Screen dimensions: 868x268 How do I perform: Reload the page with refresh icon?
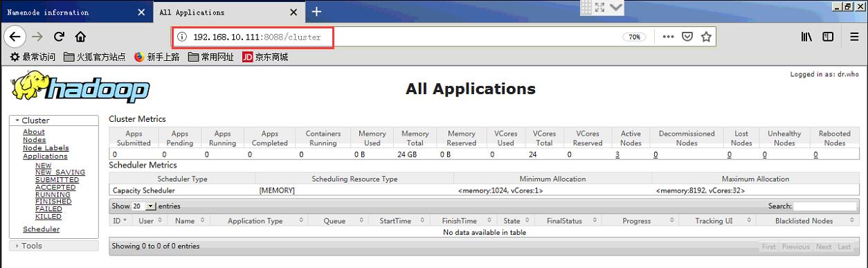[59, 37]
